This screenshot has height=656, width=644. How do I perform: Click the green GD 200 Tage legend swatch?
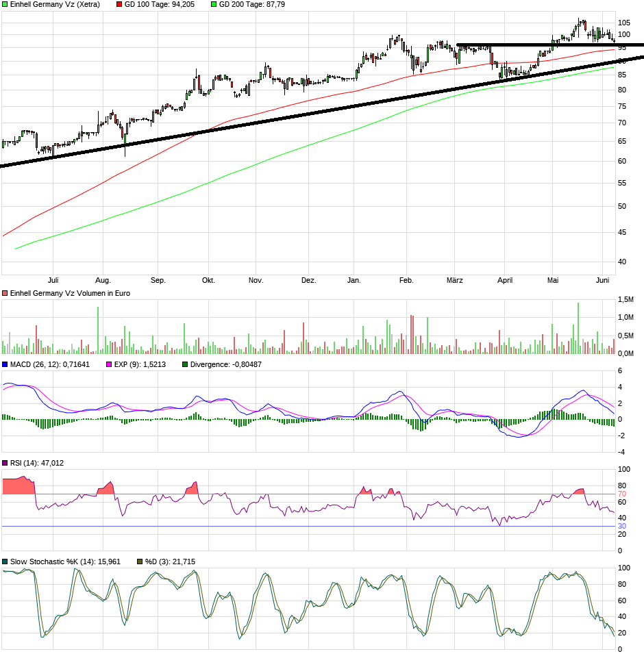pos(214,5)
